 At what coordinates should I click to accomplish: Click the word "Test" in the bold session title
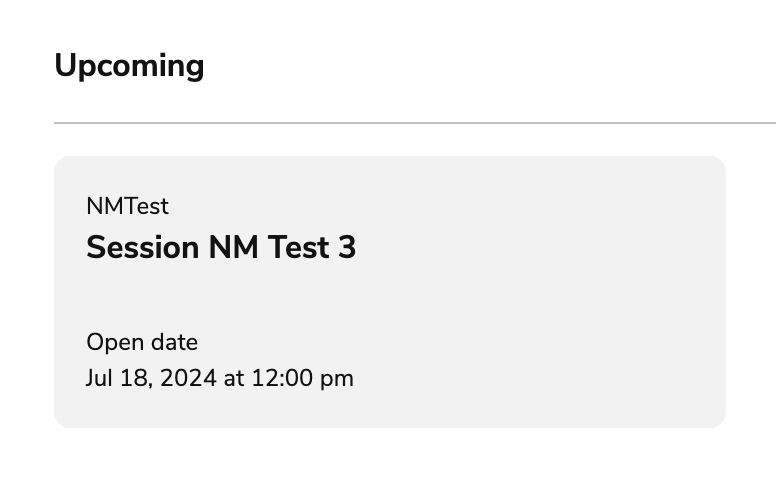297,247
